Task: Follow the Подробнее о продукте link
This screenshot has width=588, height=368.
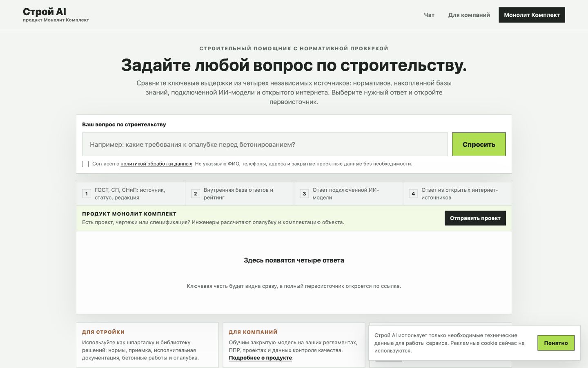Action: [x=261, y=358]
